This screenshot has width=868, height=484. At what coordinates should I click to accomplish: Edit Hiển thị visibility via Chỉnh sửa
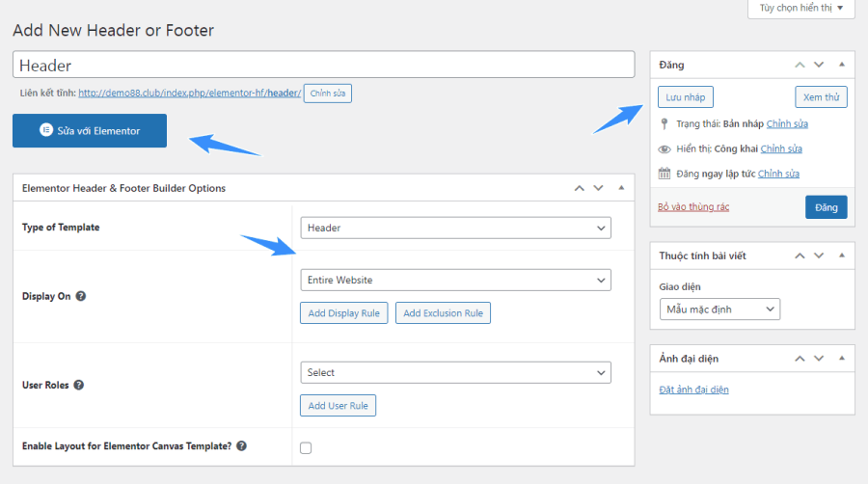781,148
